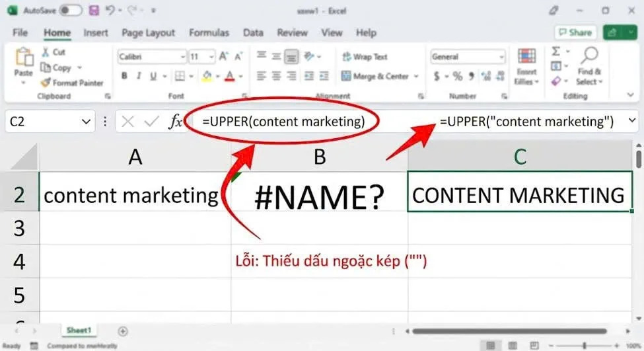
Task: Click the Clear eraser icon
Action: pyautogui.click(x=555, y=81)
